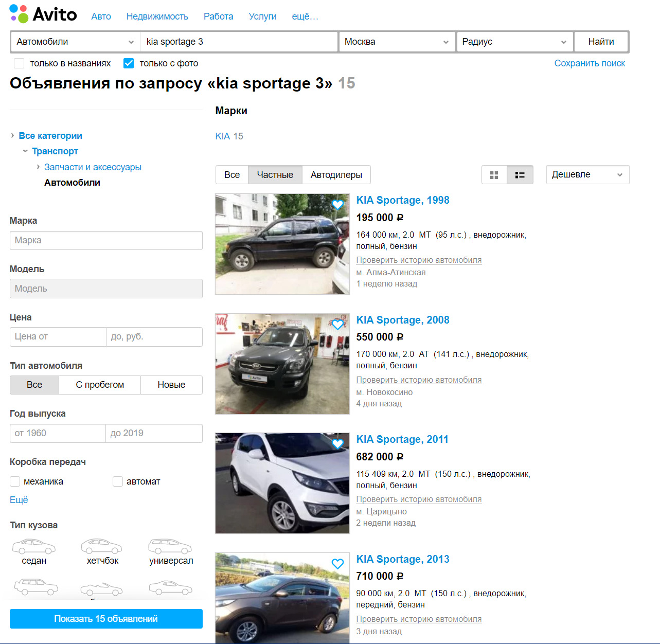
Task: Select the седан body type icon
Action: point(34,546)
